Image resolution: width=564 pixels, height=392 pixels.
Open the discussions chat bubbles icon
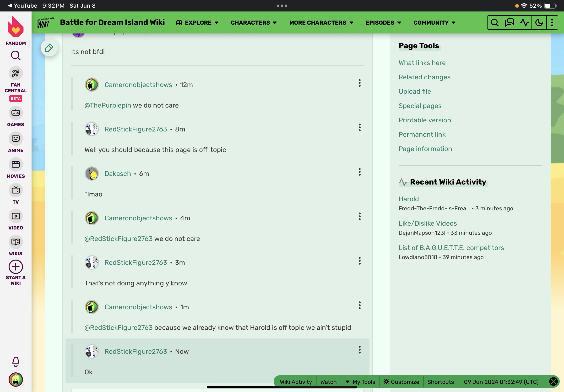click(x=509, y=23)
